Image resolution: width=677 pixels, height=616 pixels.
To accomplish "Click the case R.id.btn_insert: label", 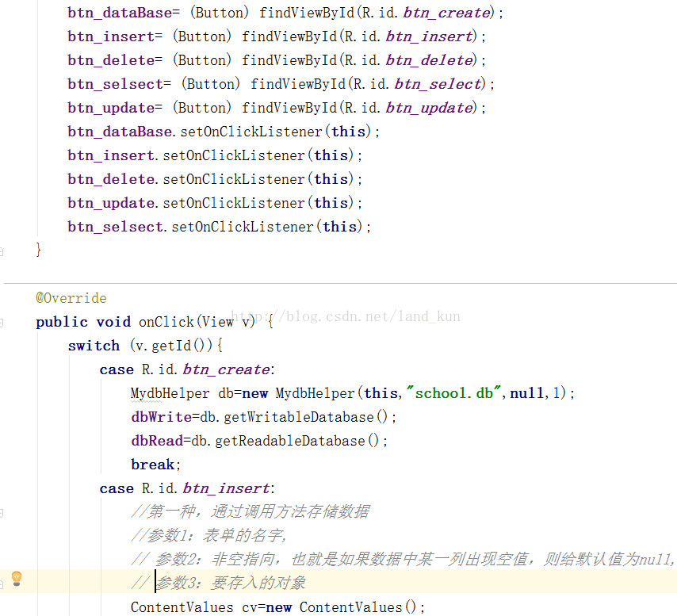I will click(187, 488).
